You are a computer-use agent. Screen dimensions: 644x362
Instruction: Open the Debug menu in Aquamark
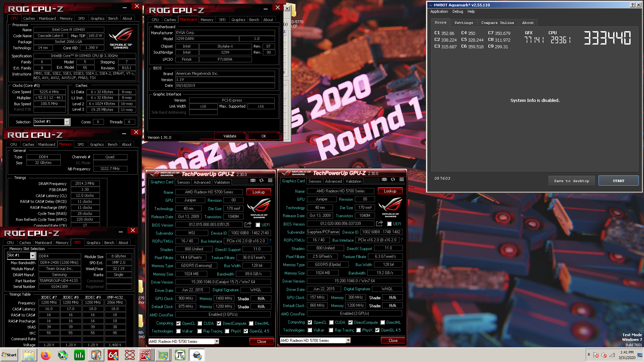458,11
